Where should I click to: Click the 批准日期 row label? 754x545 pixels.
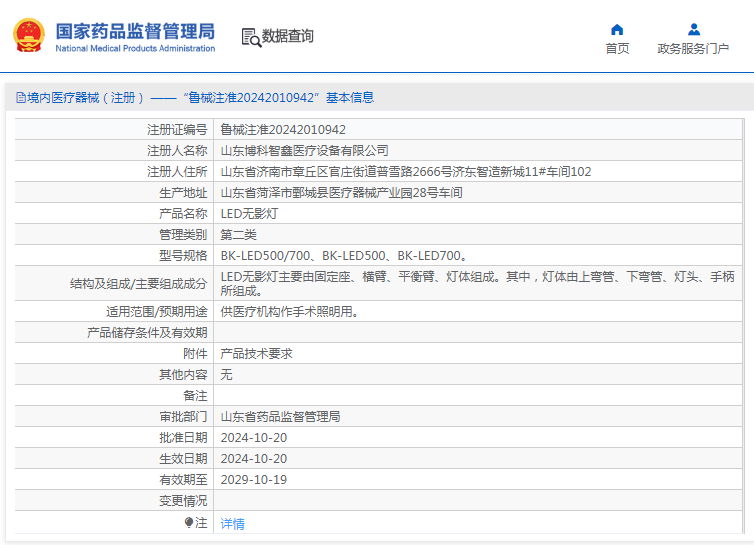[183, 438]
